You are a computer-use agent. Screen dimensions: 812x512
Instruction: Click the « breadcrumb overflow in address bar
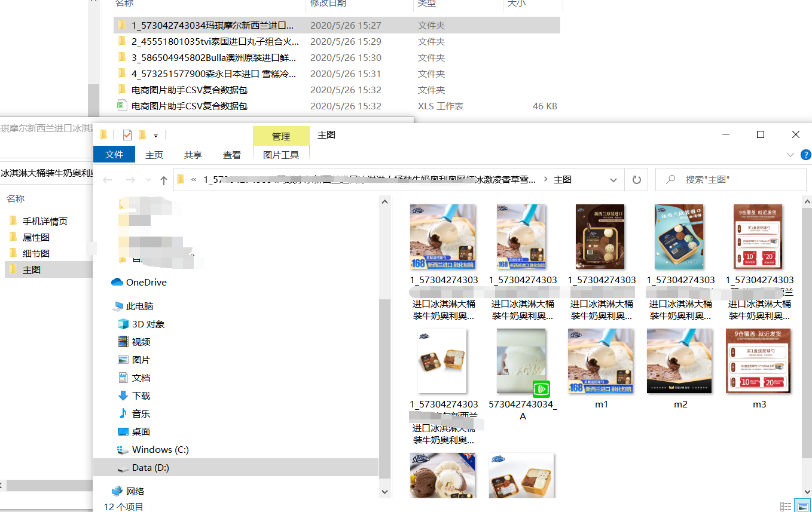194,180
